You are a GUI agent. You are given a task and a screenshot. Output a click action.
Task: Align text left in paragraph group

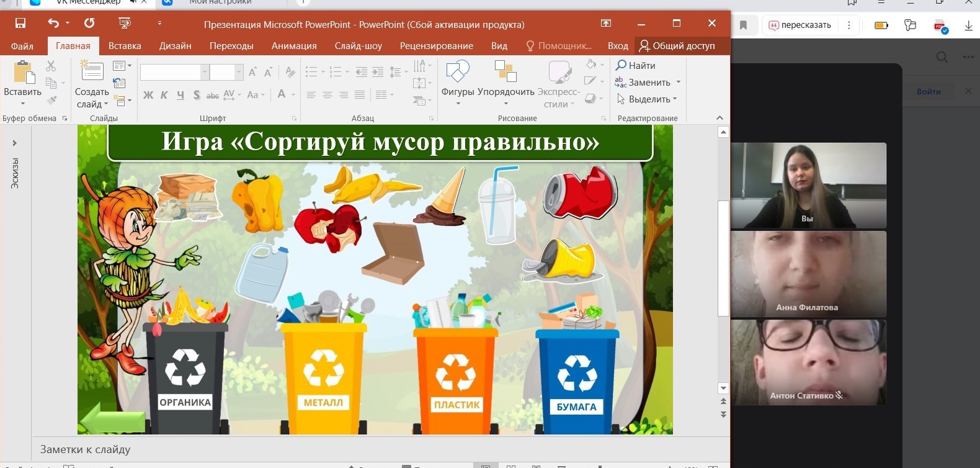(311, 95)
